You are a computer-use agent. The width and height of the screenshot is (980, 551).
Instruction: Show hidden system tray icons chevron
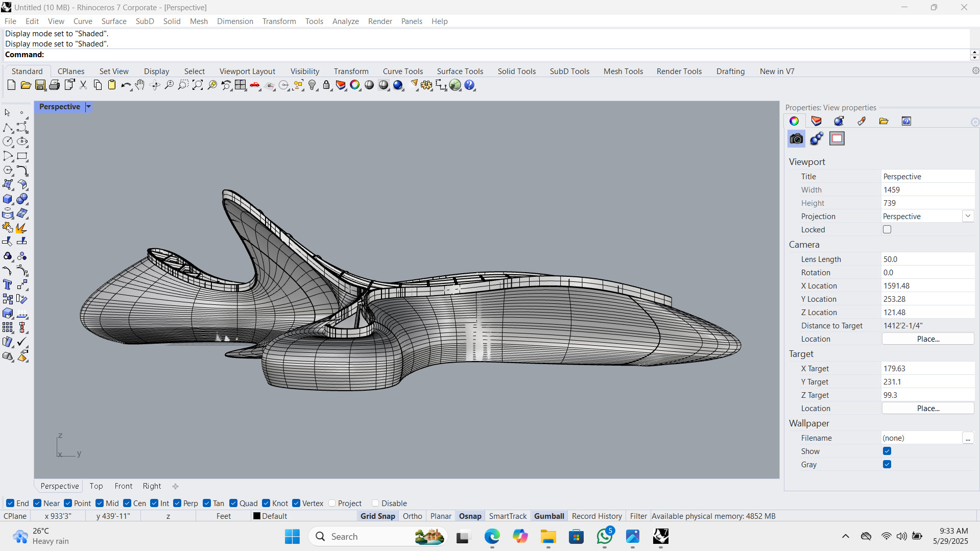click(846, 536)
